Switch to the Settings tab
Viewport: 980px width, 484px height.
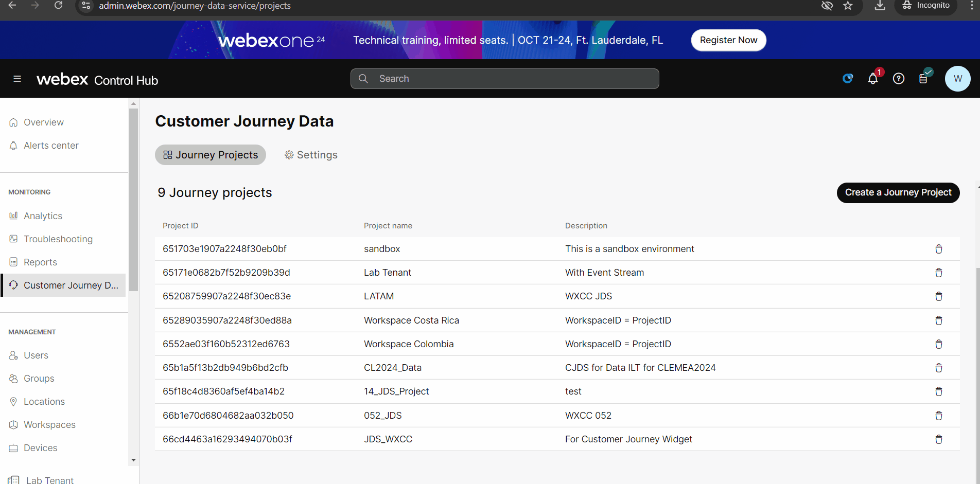pos(311,155)
